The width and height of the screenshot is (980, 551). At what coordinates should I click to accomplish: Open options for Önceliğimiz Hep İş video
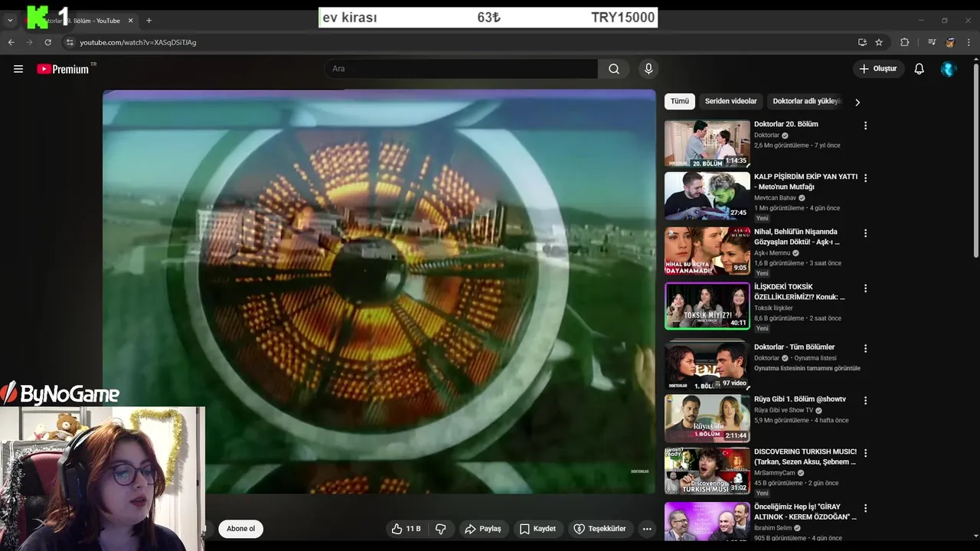865,508
